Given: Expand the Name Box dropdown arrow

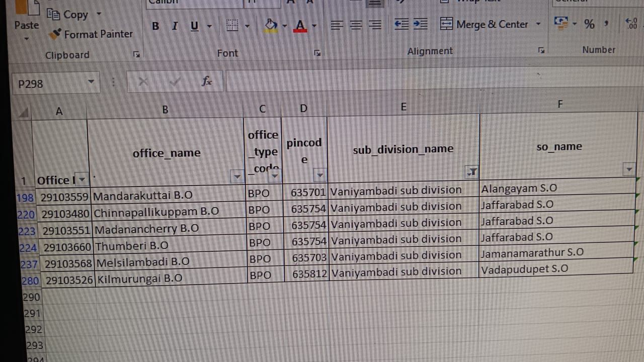Looking at the screenshot, I should [91, 81].
